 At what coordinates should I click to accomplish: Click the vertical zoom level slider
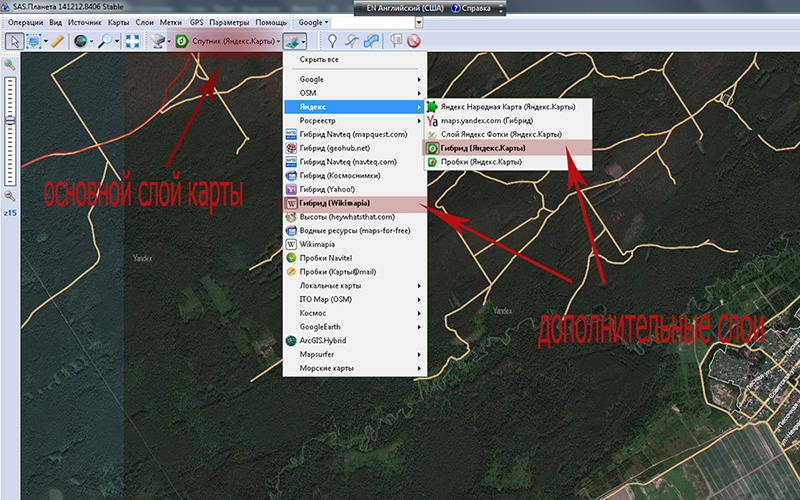[10, 131]
